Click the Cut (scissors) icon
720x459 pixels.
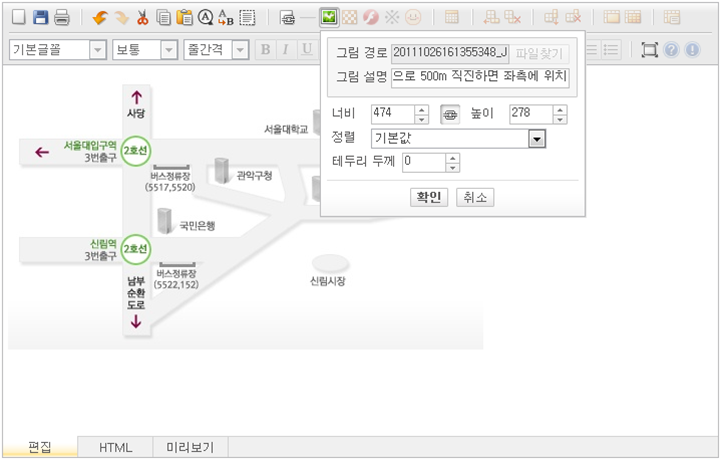tap(142, 17)
